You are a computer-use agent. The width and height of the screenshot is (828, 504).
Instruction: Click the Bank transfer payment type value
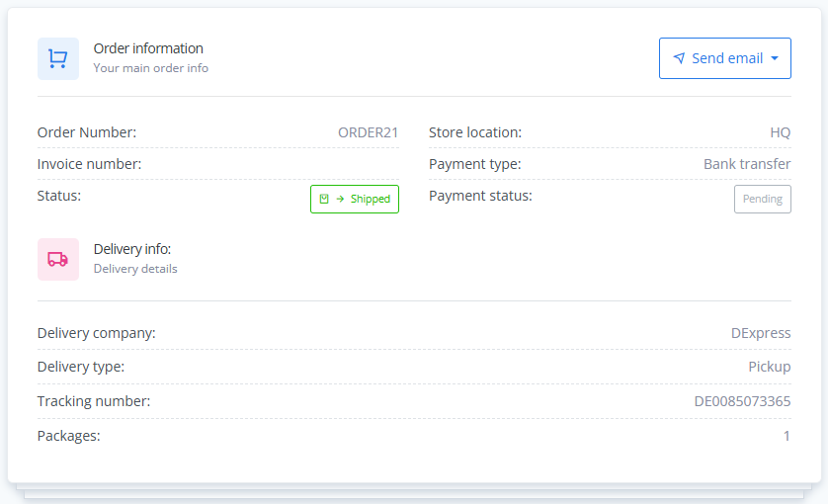tap(747, 164)
